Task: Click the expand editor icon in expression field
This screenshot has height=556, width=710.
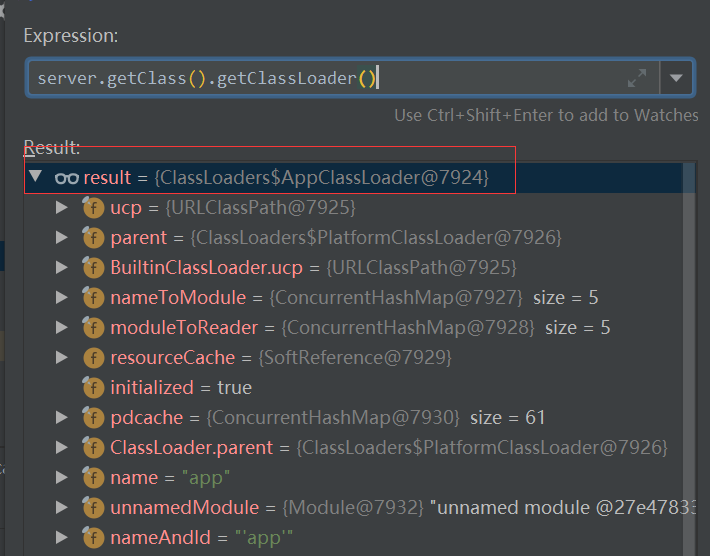Action: tap(637, 78)
